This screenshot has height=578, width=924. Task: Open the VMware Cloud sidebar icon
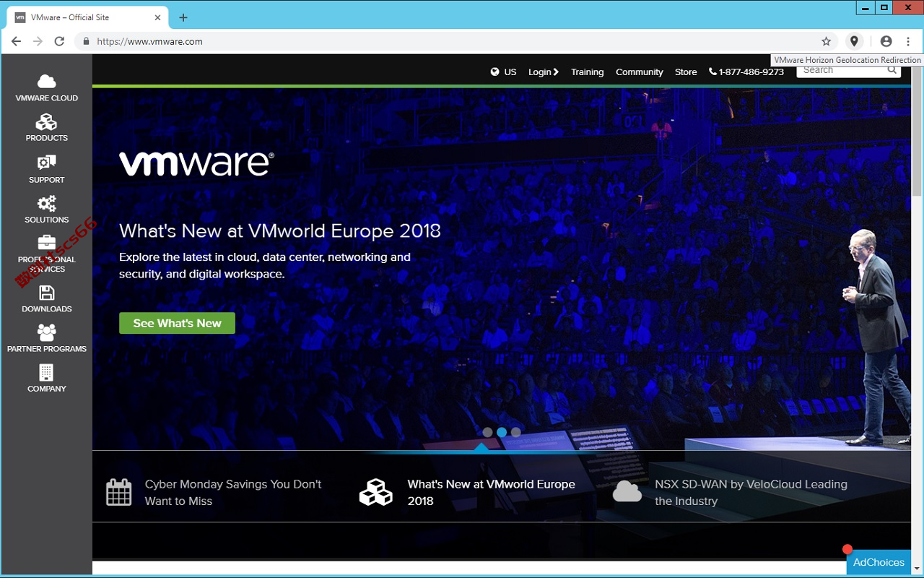[46, 81]
